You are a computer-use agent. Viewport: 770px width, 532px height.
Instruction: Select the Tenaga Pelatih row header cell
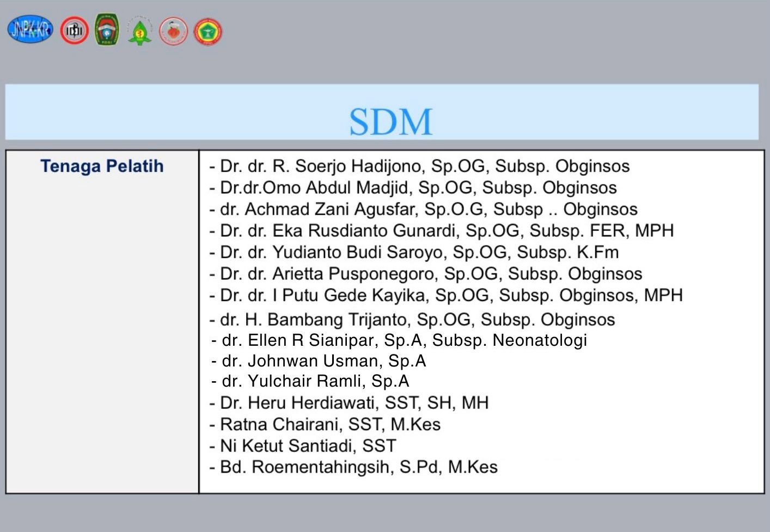pyautogui.click(x=102, y=321)
